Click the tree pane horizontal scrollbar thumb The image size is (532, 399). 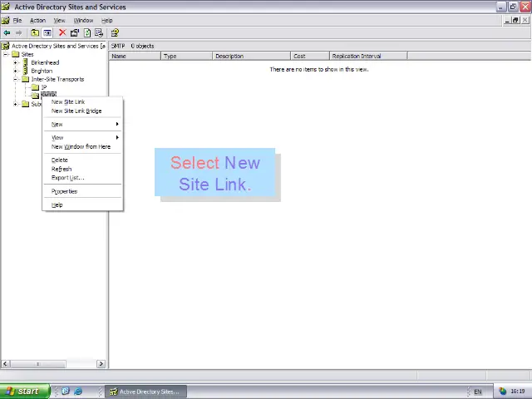[x=38, y=364]
